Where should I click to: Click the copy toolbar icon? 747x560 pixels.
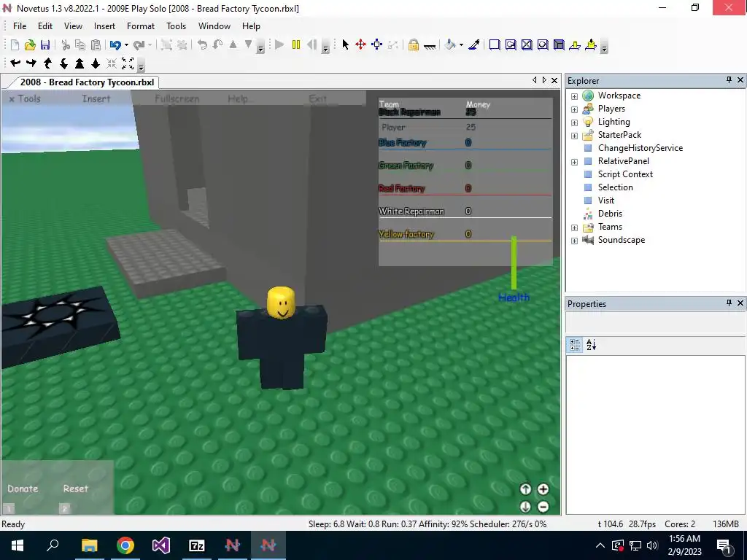point(80,44)
